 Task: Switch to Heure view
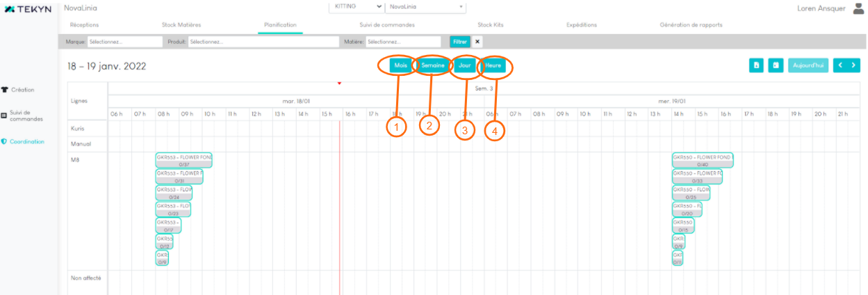pos(494,65)
